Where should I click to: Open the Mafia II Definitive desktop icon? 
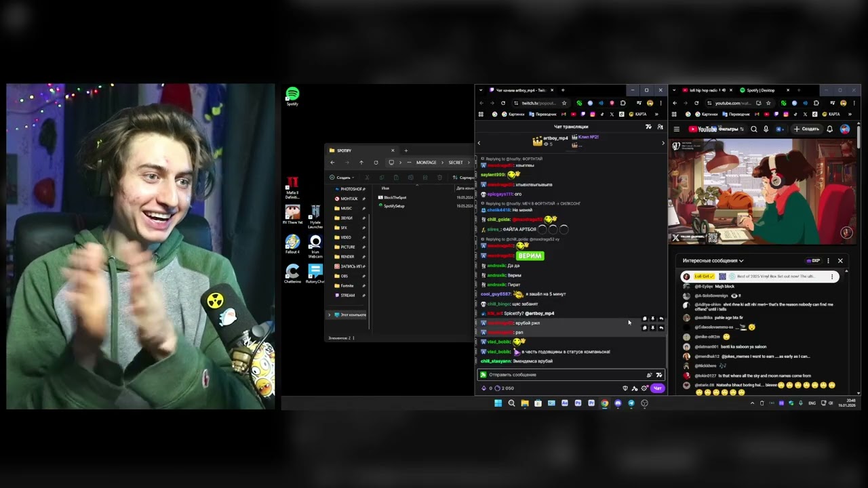[292, 188]
